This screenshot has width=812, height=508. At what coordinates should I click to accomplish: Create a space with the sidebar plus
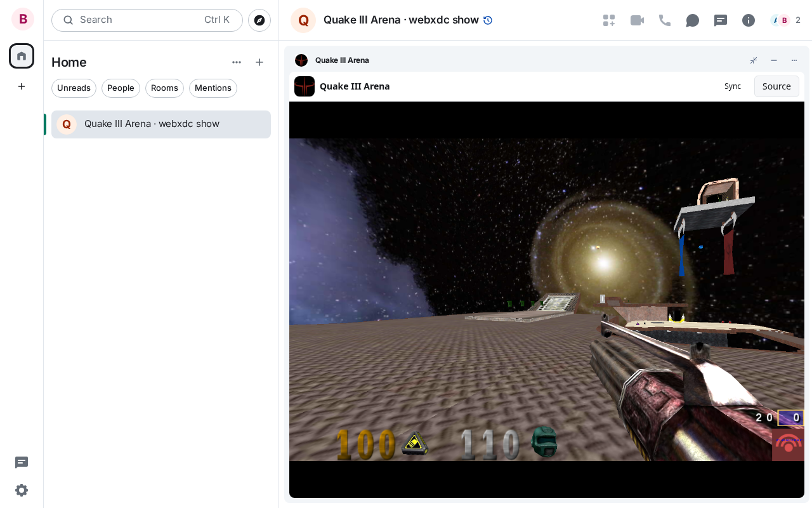22,86
